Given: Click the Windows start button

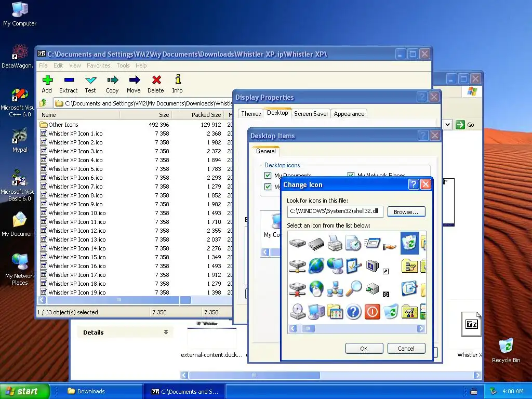Looking at the screenshot, I should click(24, 391).
